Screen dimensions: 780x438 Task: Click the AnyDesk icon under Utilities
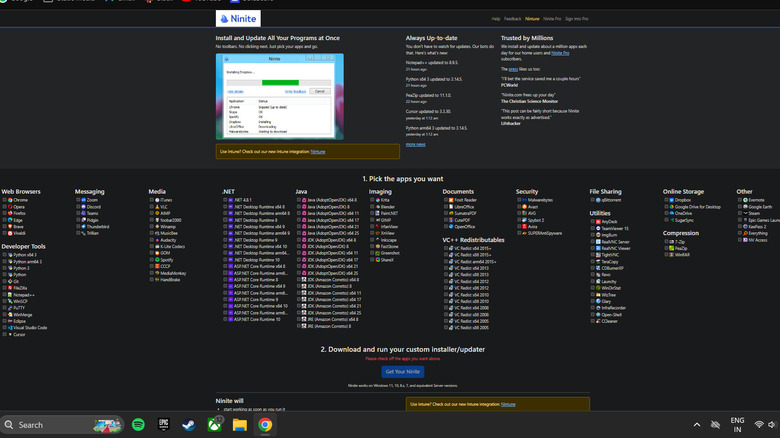click(x=598, y=221)
